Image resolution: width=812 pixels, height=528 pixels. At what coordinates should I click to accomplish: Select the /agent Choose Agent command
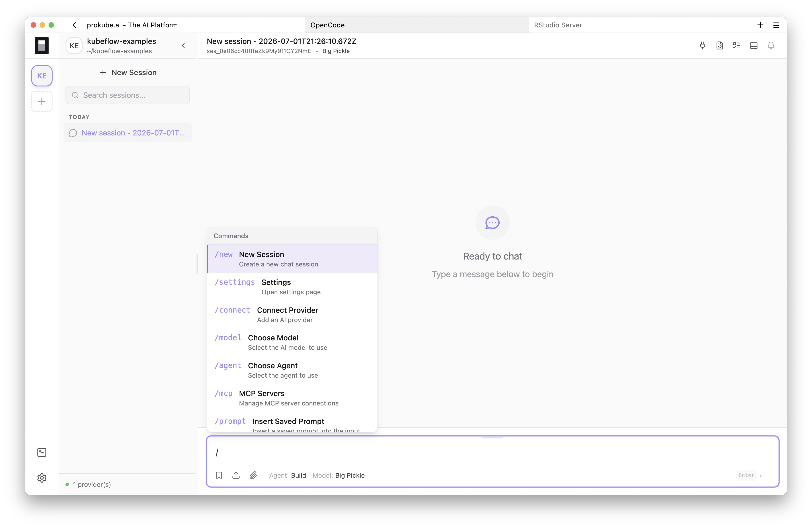tap(292, 370)
